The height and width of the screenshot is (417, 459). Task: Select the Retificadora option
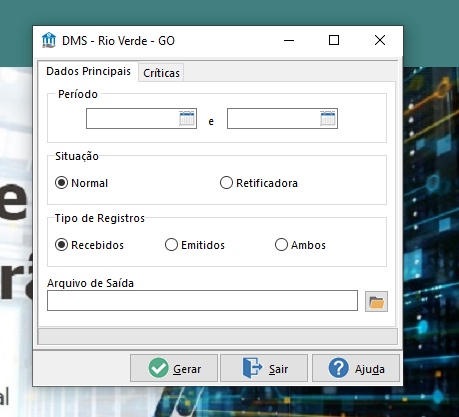tap(259, 183)
